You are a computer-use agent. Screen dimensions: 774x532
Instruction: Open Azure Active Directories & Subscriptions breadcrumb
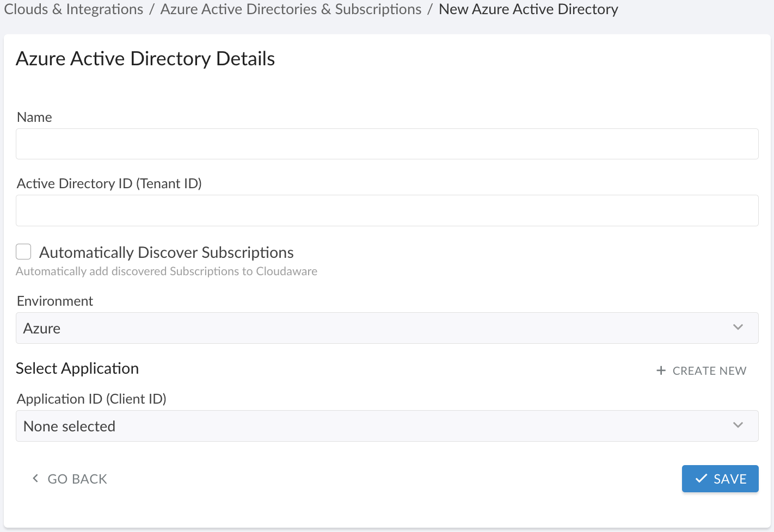click(x=290, y=9)
